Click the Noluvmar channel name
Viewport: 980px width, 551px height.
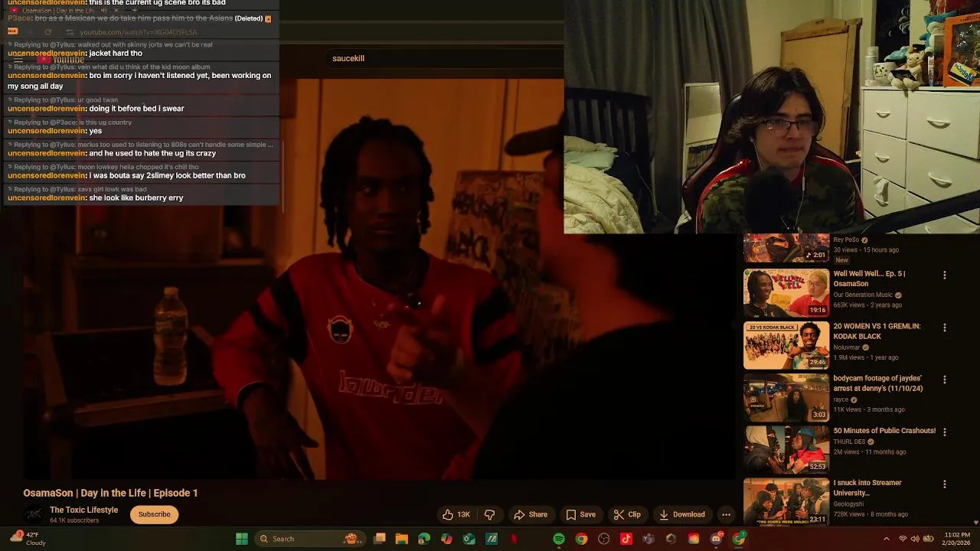[847, 347]
